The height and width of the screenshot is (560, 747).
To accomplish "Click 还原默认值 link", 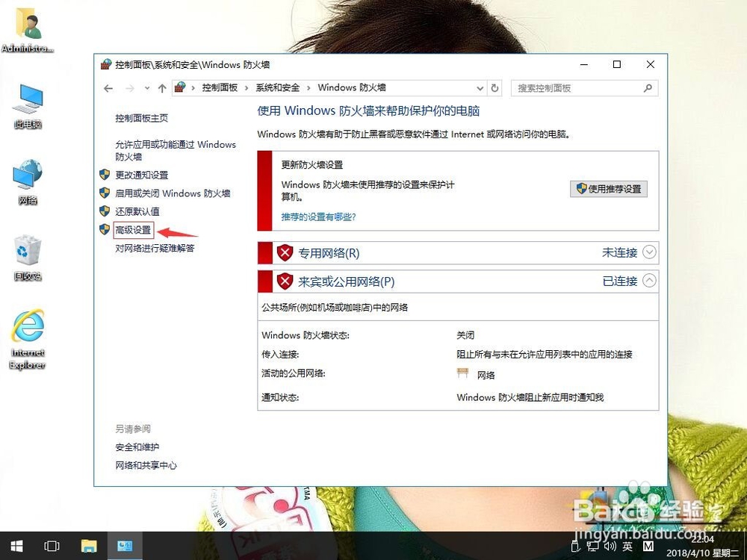I will coord(137,211).
